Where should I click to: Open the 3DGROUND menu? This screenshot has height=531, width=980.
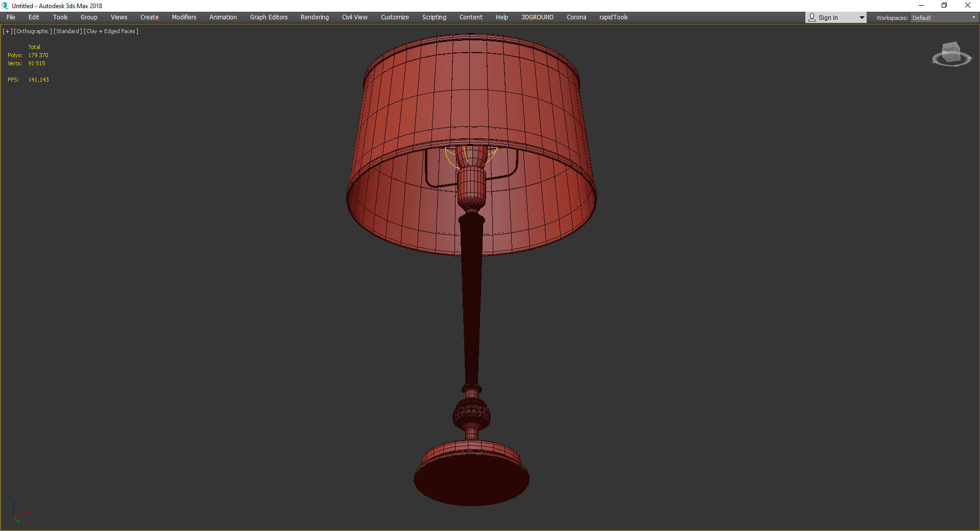coord(537,17)
